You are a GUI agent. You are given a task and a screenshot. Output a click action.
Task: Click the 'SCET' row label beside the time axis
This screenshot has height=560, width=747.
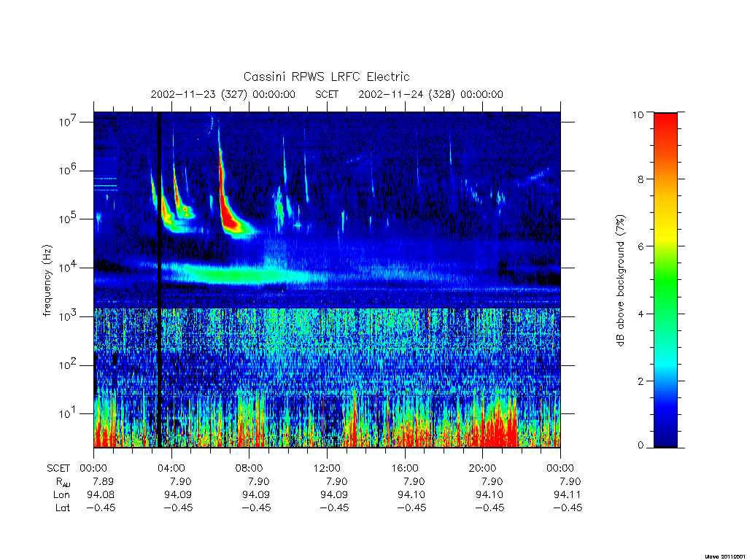click(x=58, y=468)
